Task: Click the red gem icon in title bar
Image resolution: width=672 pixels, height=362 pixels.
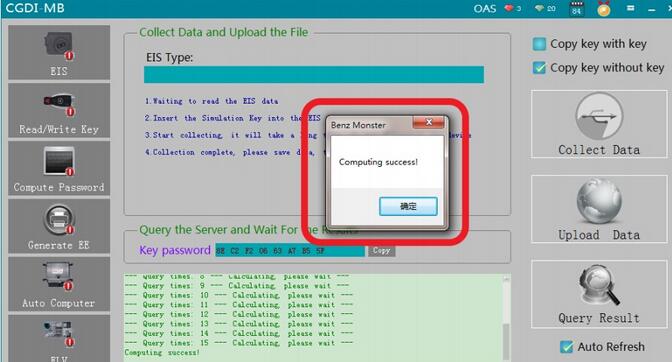Action: (x=509, y=8)
